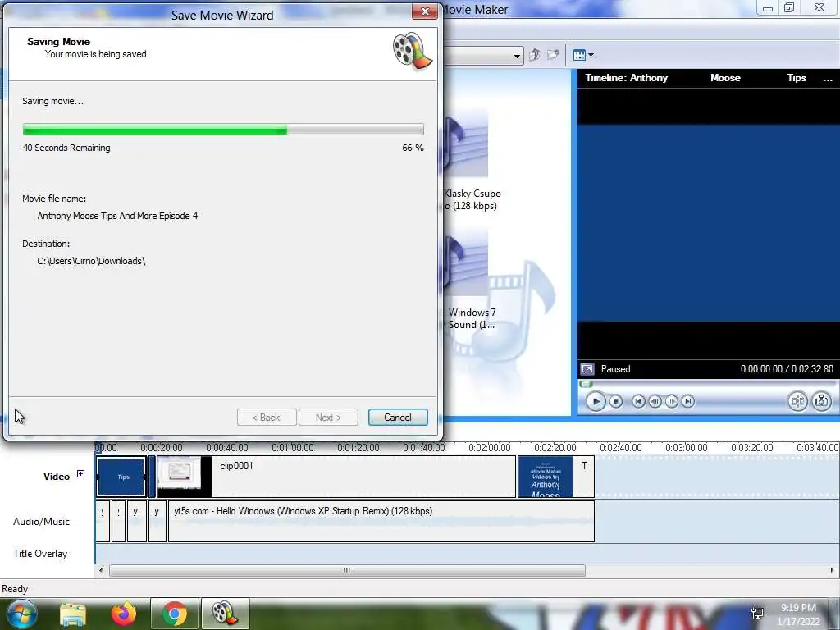Click the timeline scroll left arrow

tap(101, 571)
